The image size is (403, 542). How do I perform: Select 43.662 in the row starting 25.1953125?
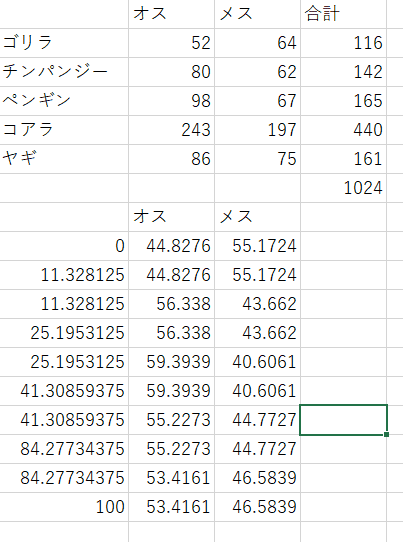click(x=257, y=334)
